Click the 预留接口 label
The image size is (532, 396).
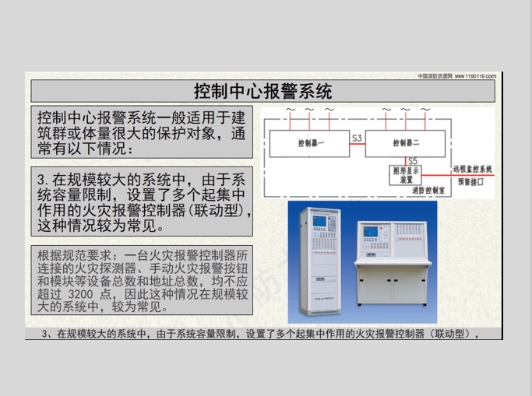470,180
